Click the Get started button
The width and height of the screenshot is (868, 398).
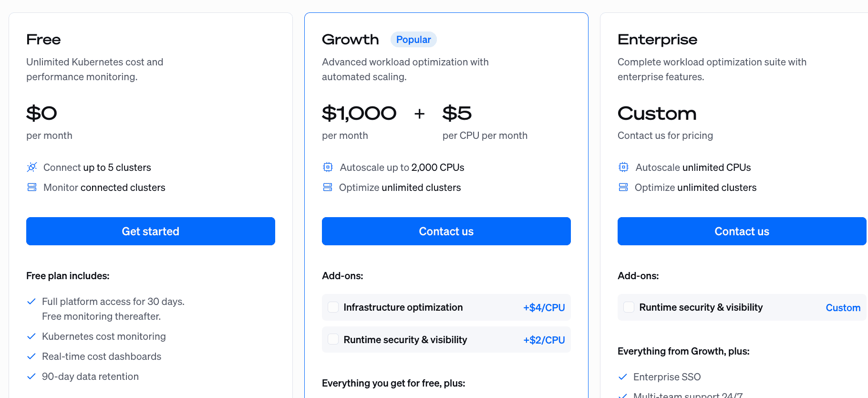pyautogui.click(x=150, y=231)
